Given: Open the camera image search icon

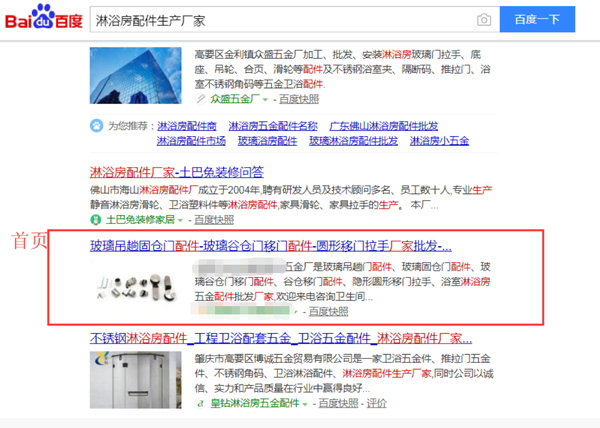Looking at the screenshot, I should tap(484, 20).
